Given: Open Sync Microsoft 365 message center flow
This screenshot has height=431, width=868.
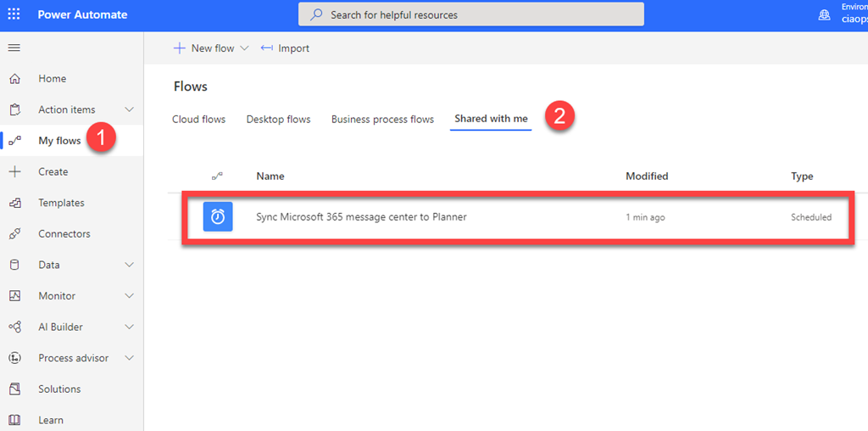Looking at the screenshot, I should click(361, 217).
